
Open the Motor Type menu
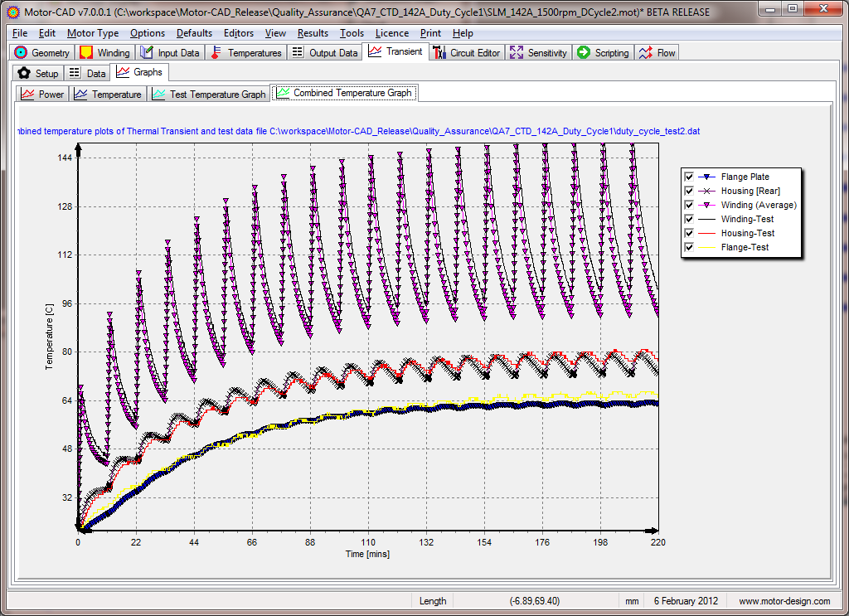coord(92,33)
